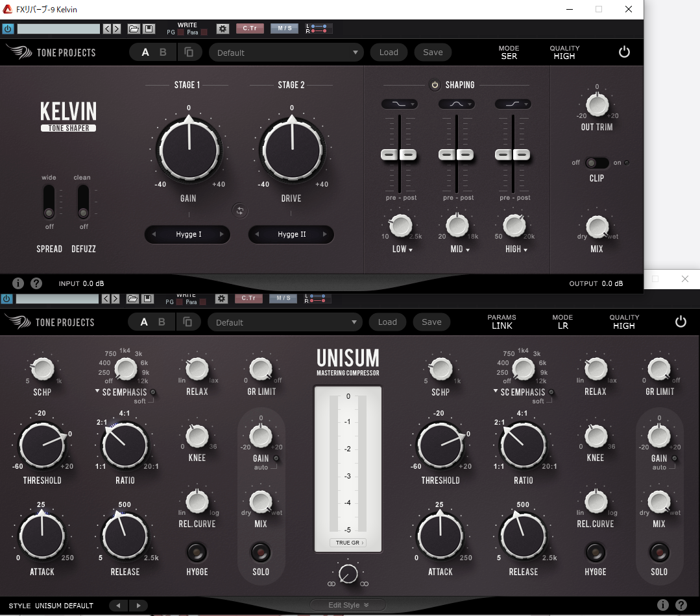Select next saturation model after Hygge II
Screen dimensions: 700x616
tap(324, 234)
